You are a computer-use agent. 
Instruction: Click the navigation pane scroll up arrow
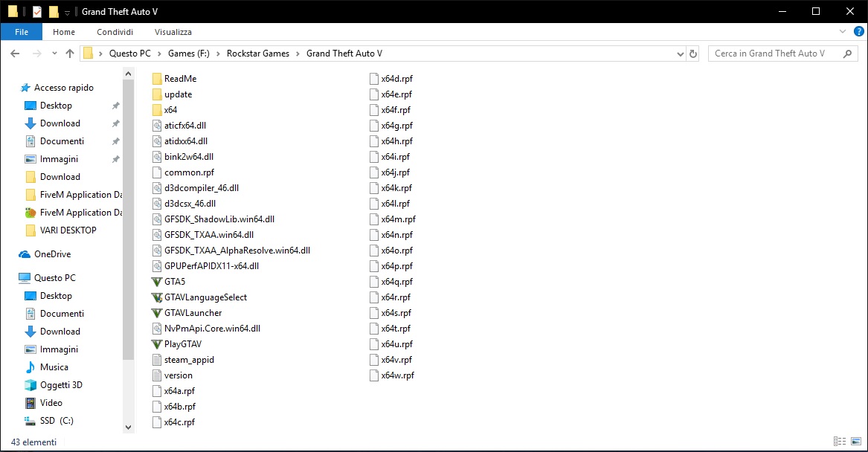click(129, 74)
